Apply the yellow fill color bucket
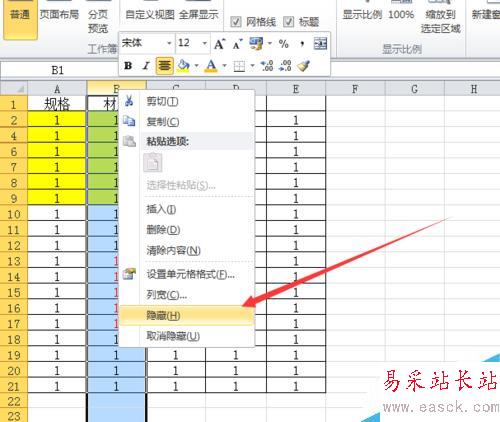Viewport: 500px width, 422px height. (183, 66)
